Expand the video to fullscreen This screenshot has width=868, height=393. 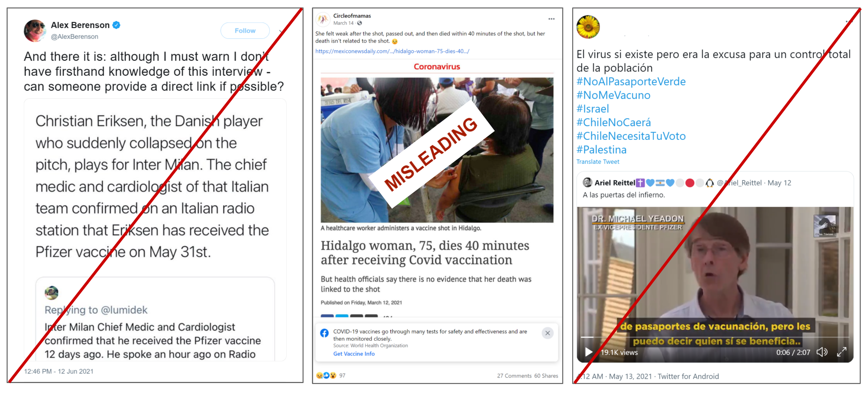coord(842,352)
